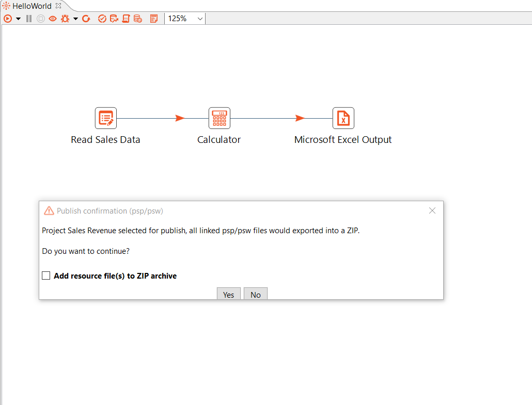
Task: Stop the transformation with the stop icon
Action: pos(41,19)
